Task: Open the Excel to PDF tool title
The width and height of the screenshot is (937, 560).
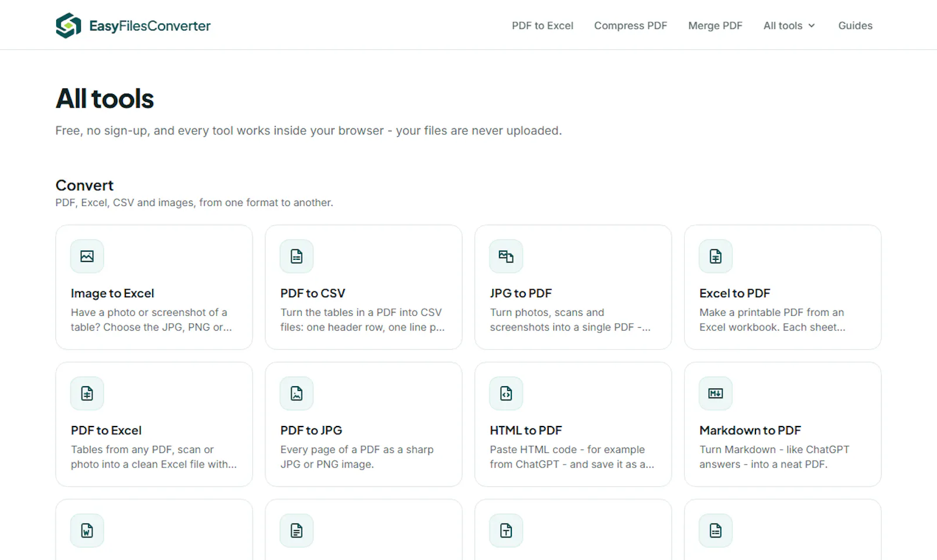Action: tap(734, 293)
